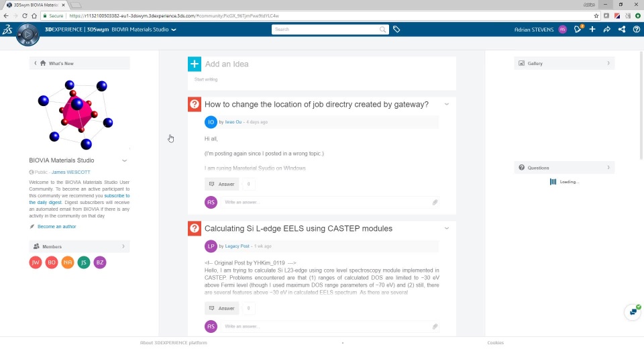Click About 3DEXPERIENCE platform footer link
This screenshot has height=349, width=644.
pyautogui.click(x=173, y=343)
